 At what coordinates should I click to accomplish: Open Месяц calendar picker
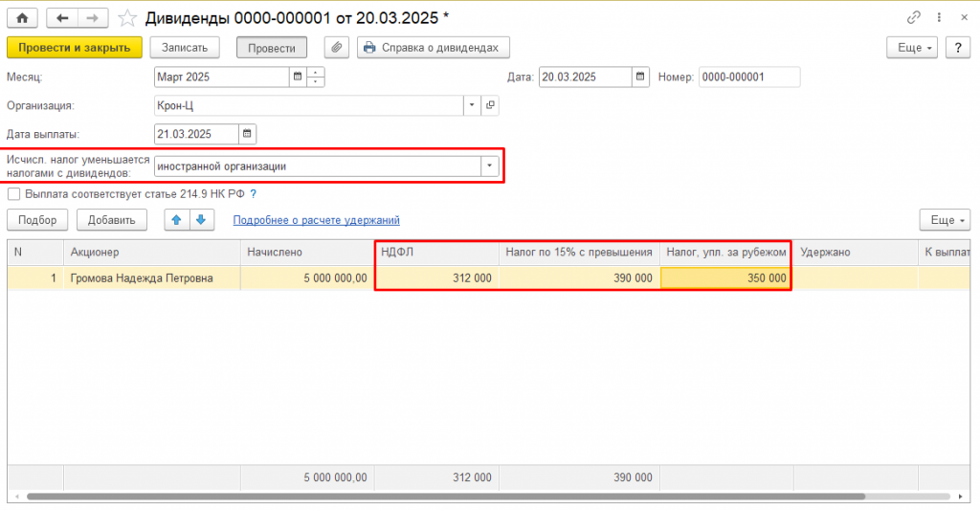tap(298, 77)
